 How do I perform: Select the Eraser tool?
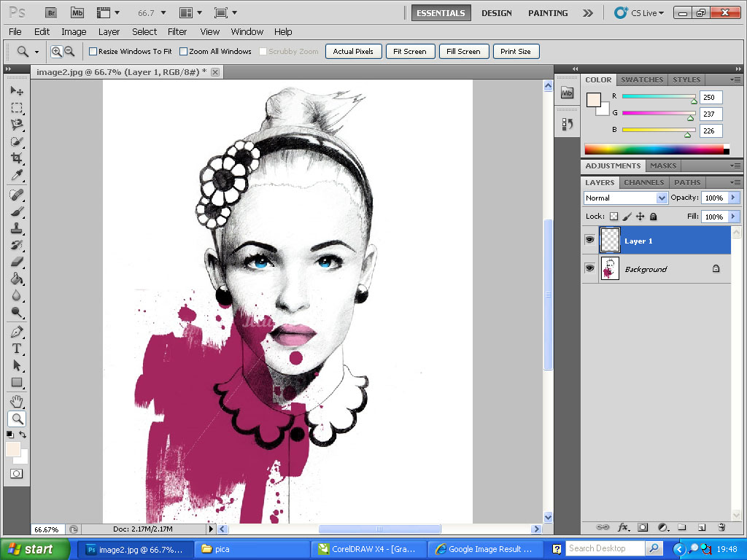(x=18, y=262)
